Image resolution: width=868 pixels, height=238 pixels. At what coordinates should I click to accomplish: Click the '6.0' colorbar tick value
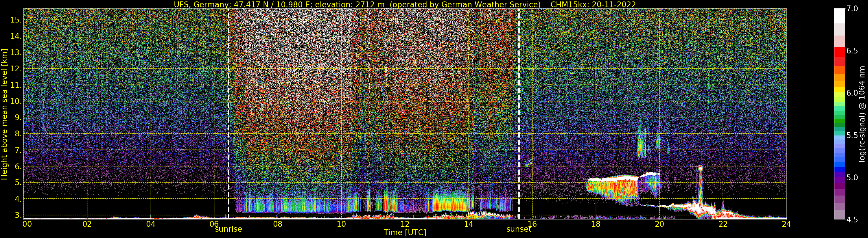pos(852,93)
